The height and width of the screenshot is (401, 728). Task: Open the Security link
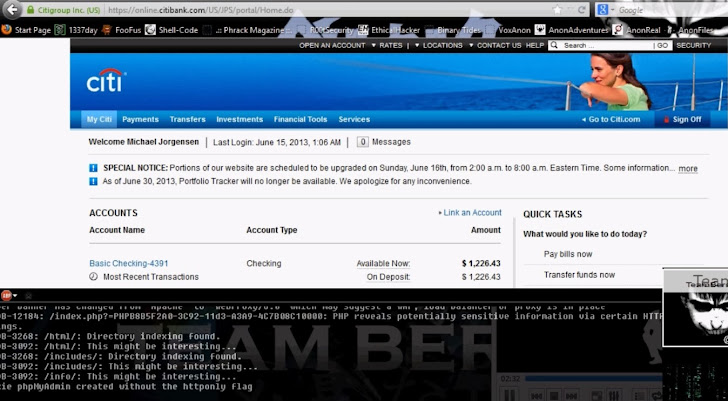(x=694, y=45)
